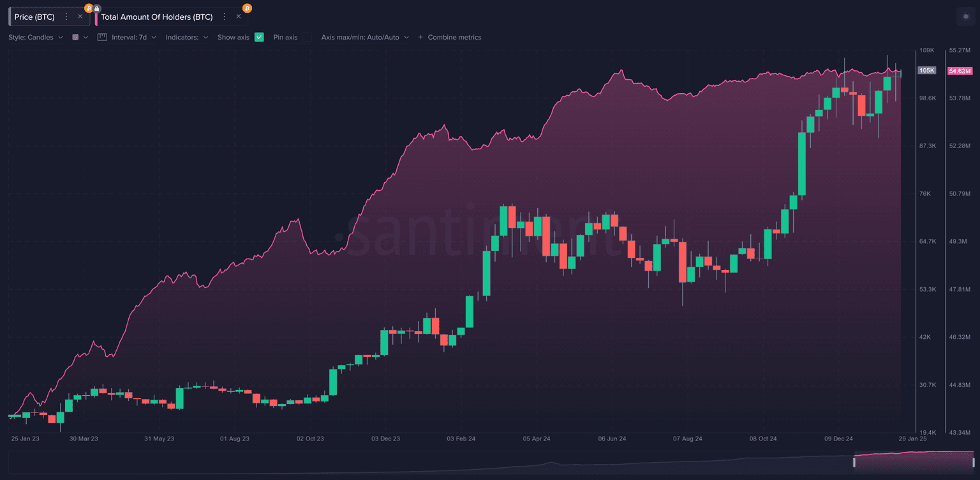Expand the Interval: 7d dropdown
This screenshot has height=480, width=980.
coord(133,37)
